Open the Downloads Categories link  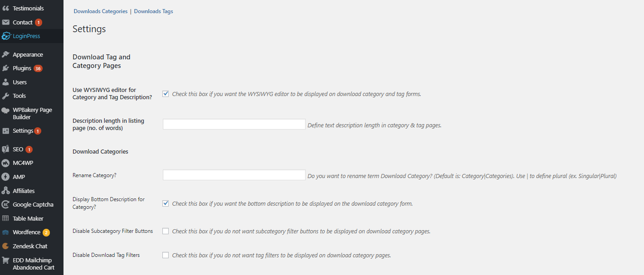point(101,11)
